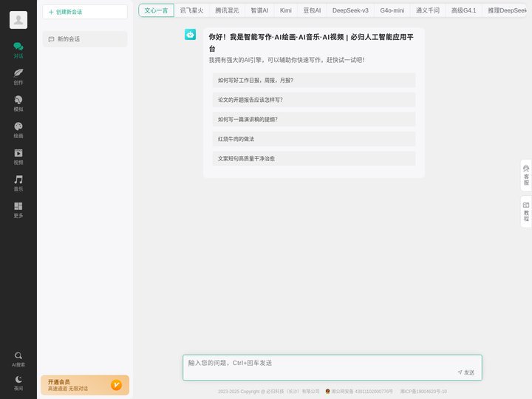This screenshot has height=399, width=532.
Task: Open the 教程 tutorial side button
Action: tap(526, 211)
